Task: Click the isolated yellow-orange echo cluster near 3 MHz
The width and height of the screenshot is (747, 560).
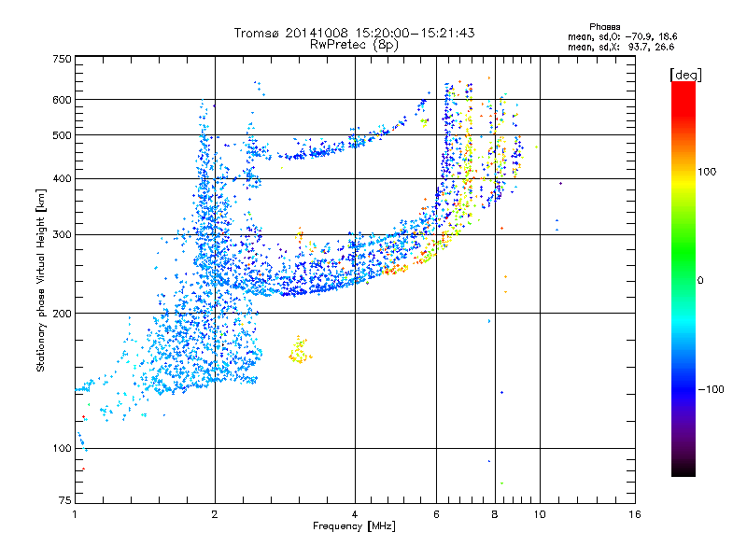Action: 300,351
